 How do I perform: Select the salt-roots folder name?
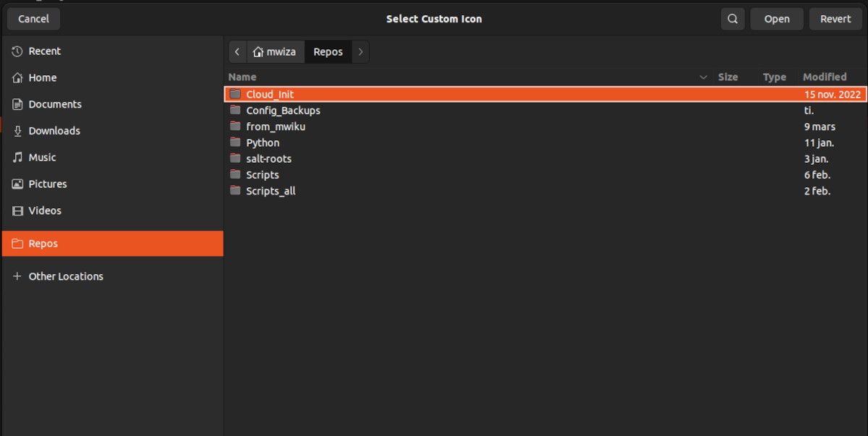[268, 158]
